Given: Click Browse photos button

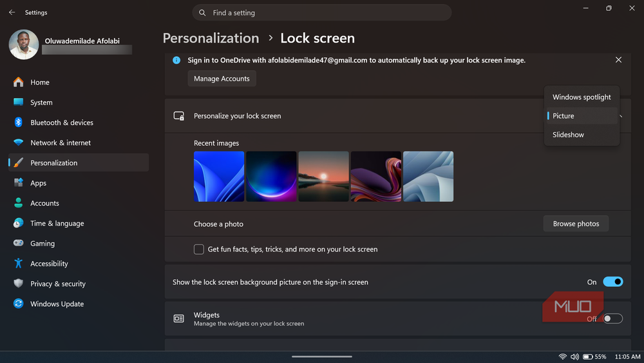Looking at the screenshot, I should click(x=576, y=224).
